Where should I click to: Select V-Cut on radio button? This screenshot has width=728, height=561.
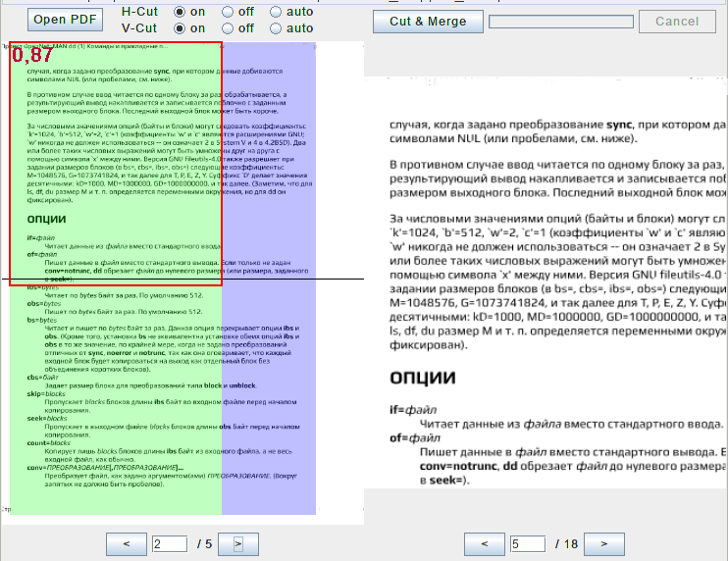tap(180, 28)
